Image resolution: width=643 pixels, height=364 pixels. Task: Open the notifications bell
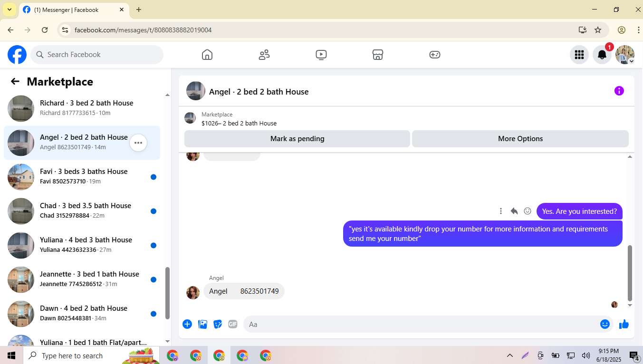pyautogui.click(x=602, y=55)
